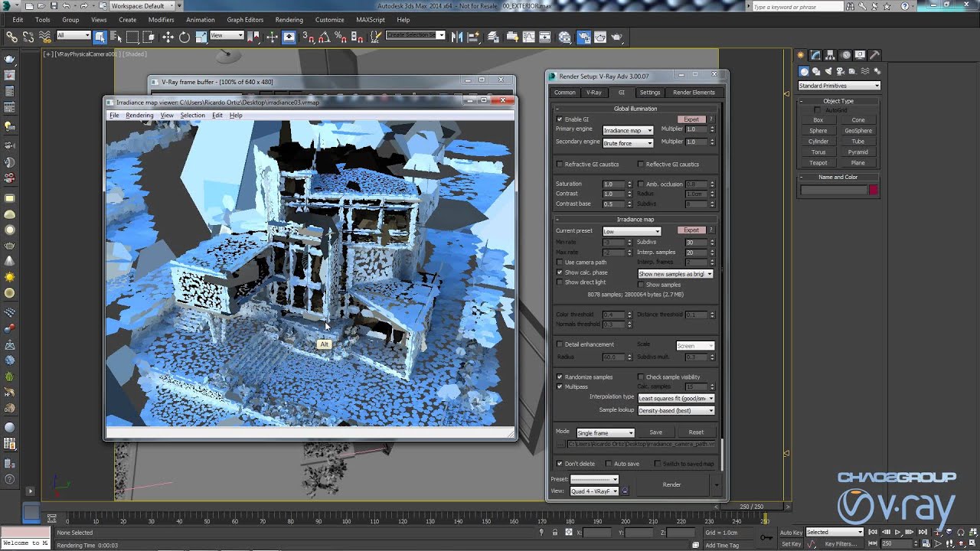Activate the Select and Rotate tool

184,36
